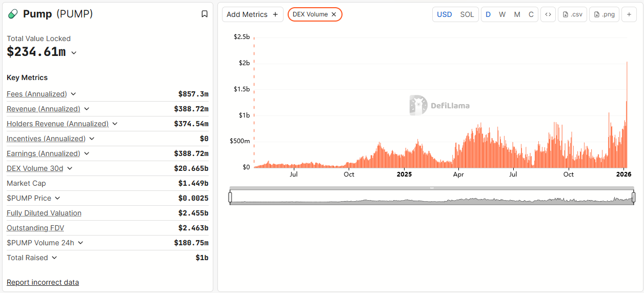644x293 pixels.
Task: Select the cumulative C interval
Action: point(531,14)
